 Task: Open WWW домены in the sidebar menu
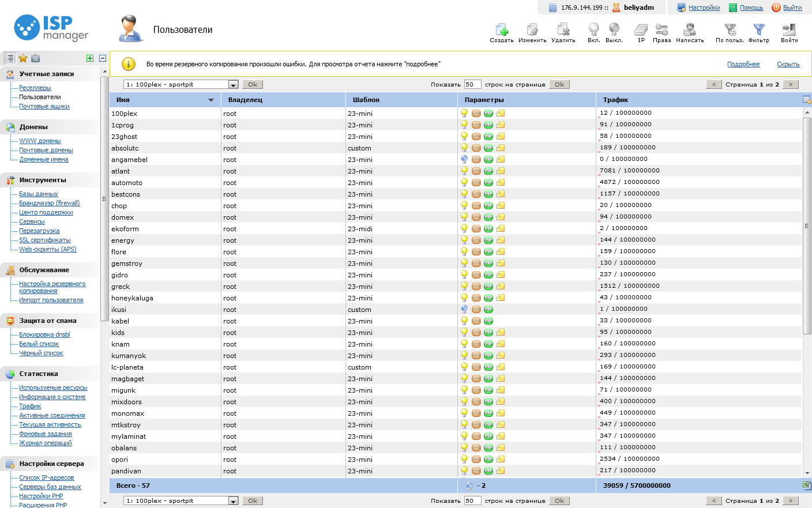[x=40, y=141]
